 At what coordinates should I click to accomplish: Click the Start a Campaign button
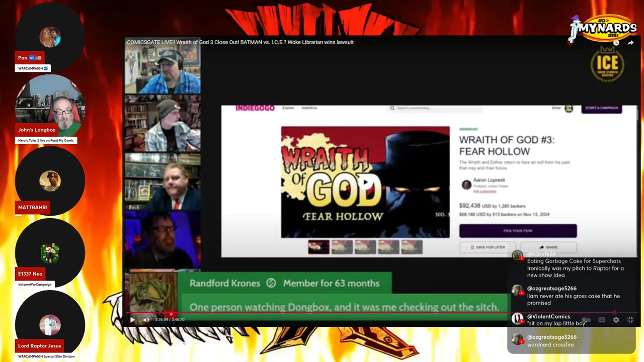tap(602, 108)
